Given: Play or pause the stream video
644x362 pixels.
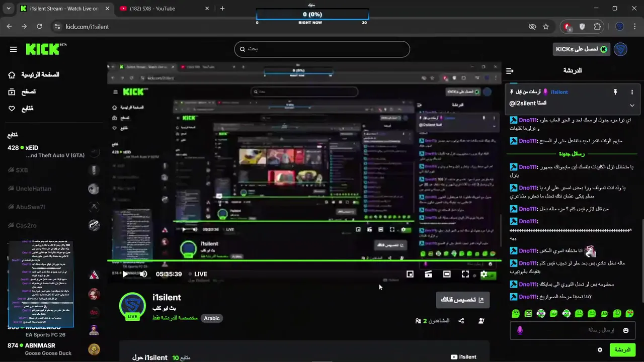Looking at the screenshot, I should pyautogui.click(x=125, y=274).
